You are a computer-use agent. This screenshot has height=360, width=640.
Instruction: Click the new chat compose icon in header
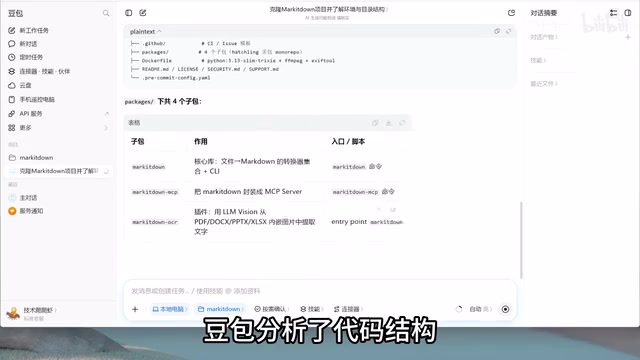(143, 13)
